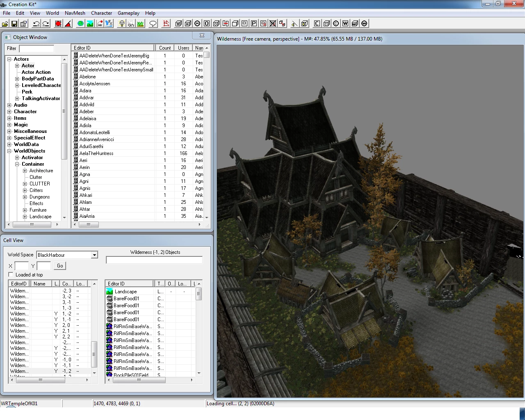Image resolution: width=525 pixels, height=420 pixels.
Task: Click the circled W toolbar icon
Action: click(364, 24)
